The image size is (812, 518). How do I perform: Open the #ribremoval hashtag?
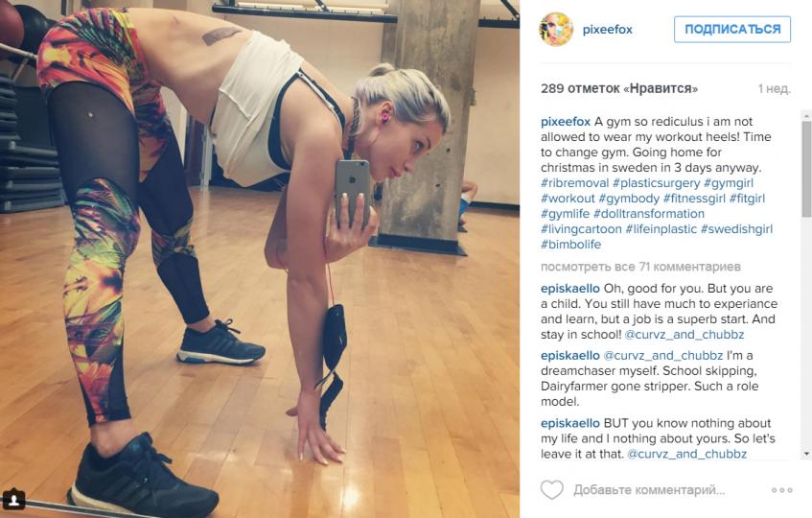tap(575, 183)
